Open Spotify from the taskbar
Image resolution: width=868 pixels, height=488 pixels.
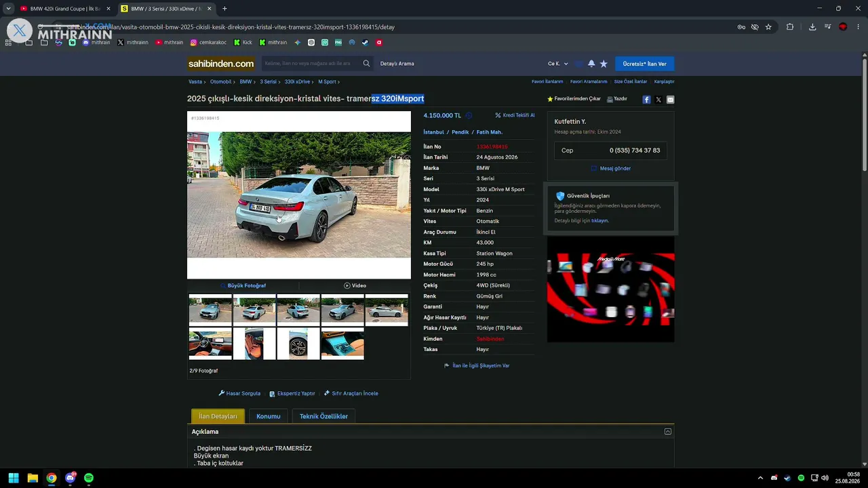tap(89, 478)
